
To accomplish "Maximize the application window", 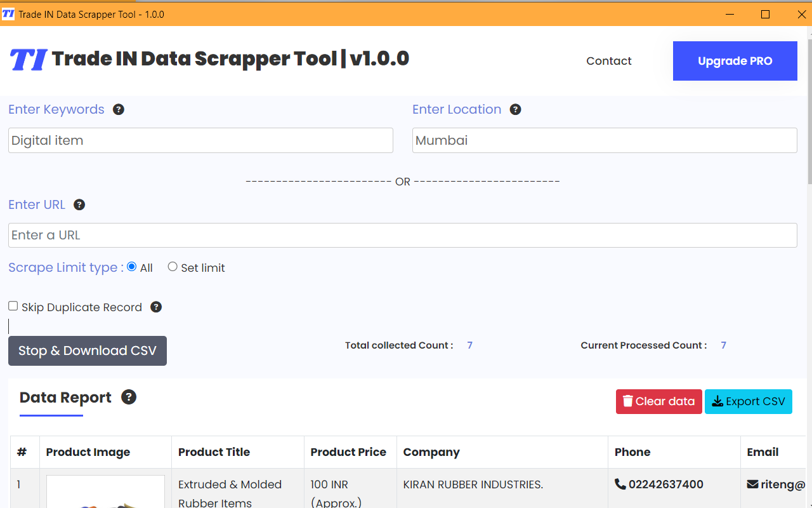I will 766,14.
